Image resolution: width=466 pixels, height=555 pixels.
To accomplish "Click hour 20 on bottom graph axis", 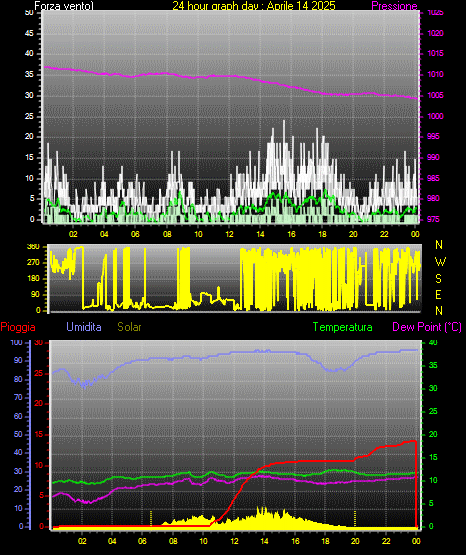I will (x=355, y=541).
